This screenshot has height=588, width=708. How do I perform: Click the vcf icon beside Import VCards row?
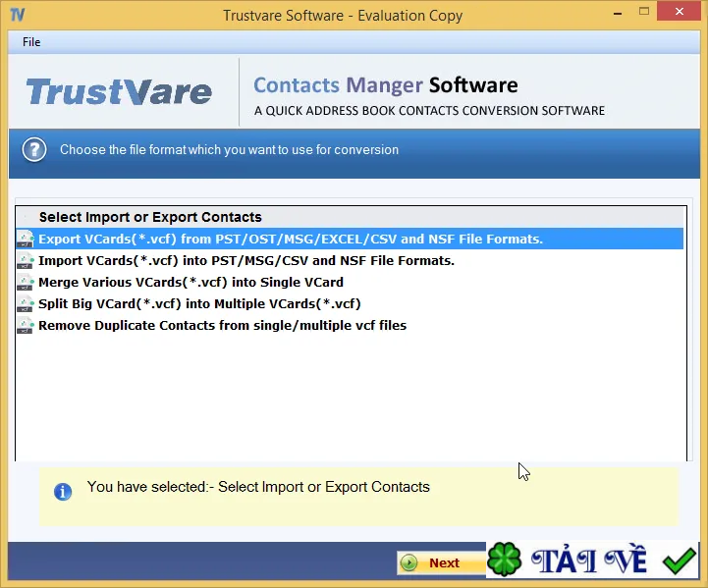click(x=26, y=260)
